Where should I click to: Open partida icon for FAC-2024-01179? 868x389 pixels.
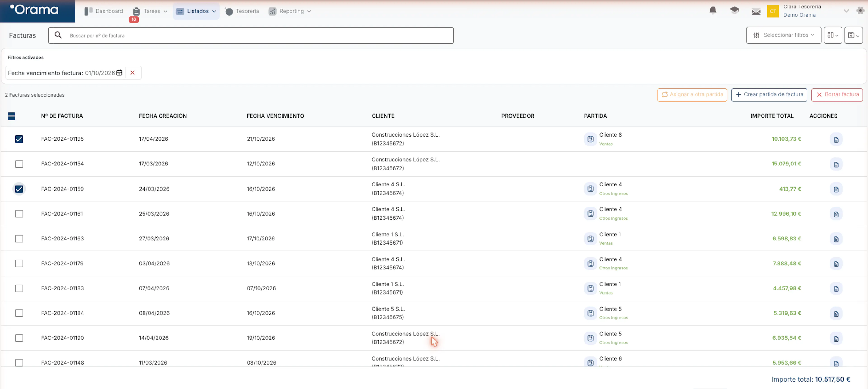pos(590,263)
